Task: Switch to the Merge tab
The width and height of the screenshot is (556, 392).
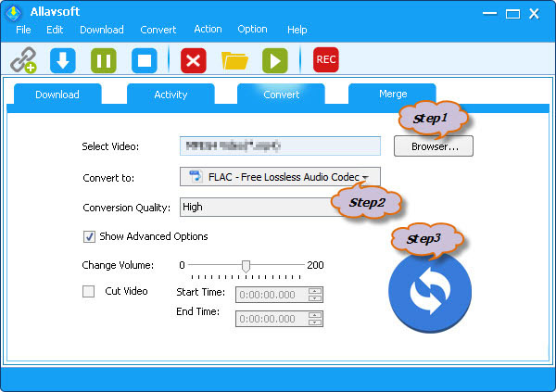Action: 393,94
